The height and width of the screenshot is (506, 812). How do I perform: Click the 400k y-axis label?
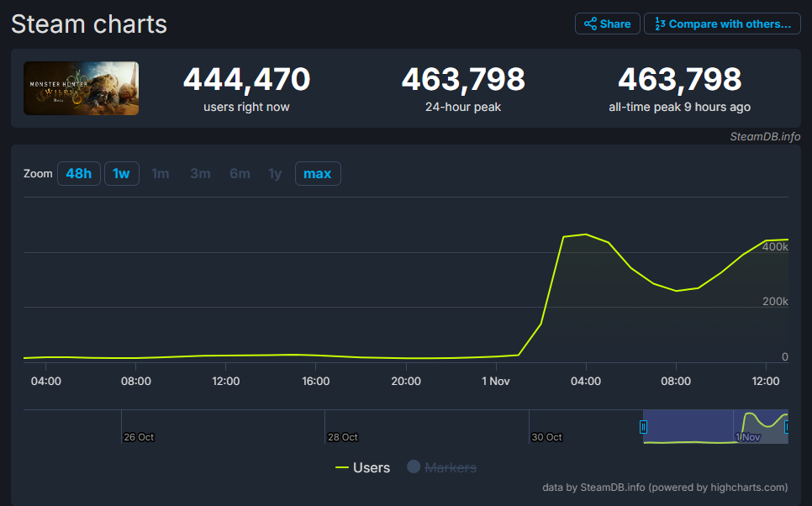pos(775,246)
